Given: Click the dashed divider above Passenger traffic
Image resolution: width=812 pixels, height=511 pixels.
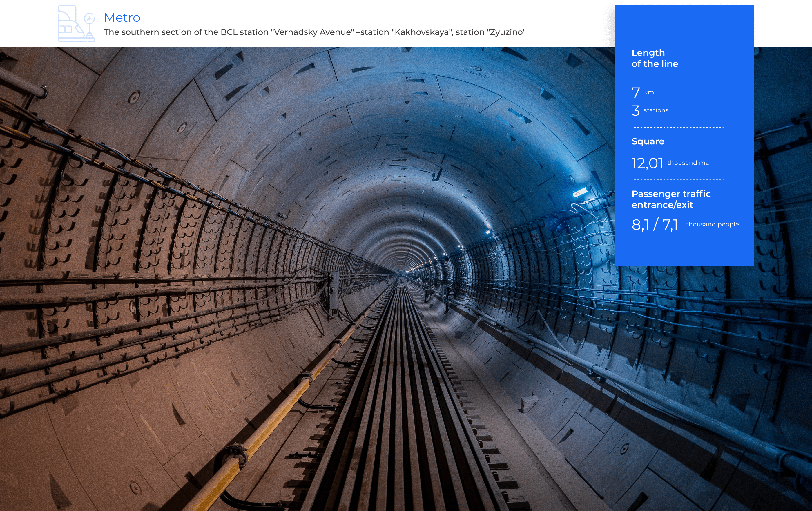Looking at the screenshot, I should (677, 179).
